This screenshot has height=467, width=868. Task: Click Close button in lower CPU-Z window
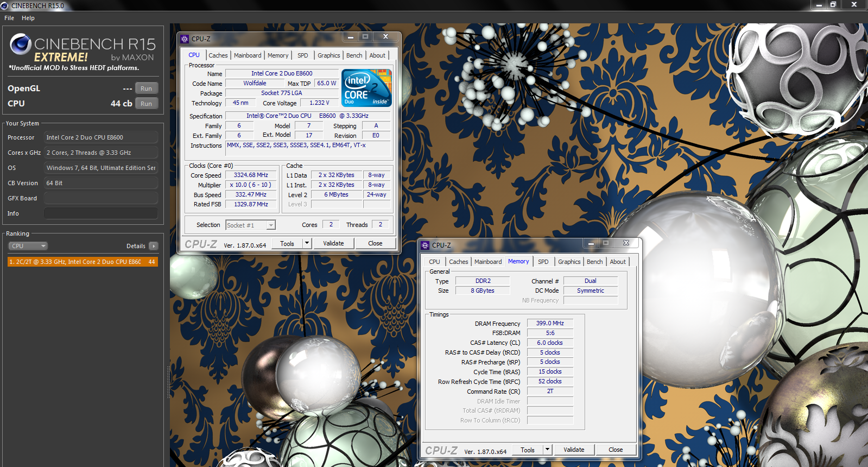click(x=616, y=450)
